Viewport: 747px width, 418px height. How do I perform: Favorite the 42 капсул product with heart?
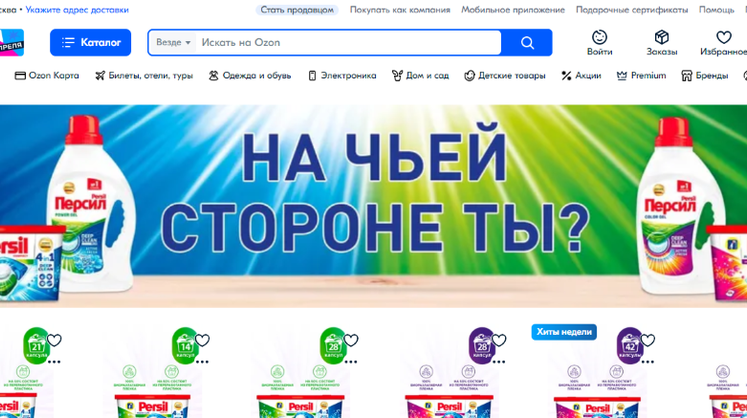[647, 340]
